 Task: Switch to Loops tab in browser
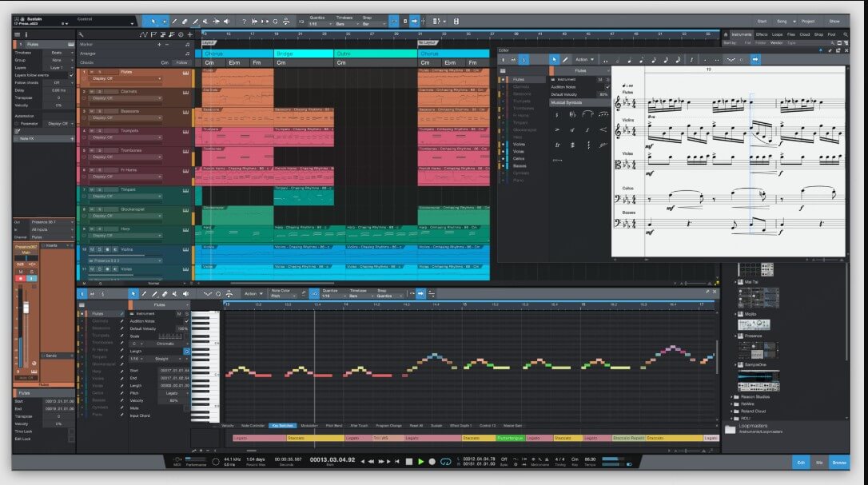(x=777, y=34)
